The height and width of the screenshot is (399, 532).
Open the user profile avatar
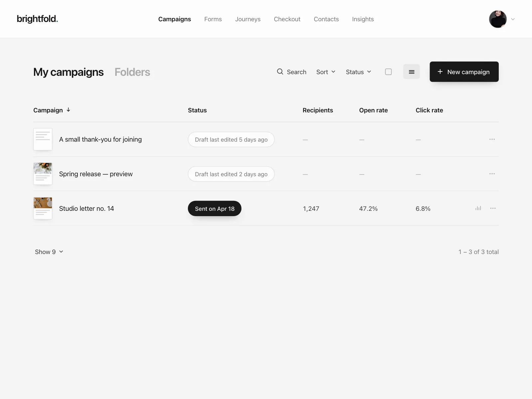point(498,19)
